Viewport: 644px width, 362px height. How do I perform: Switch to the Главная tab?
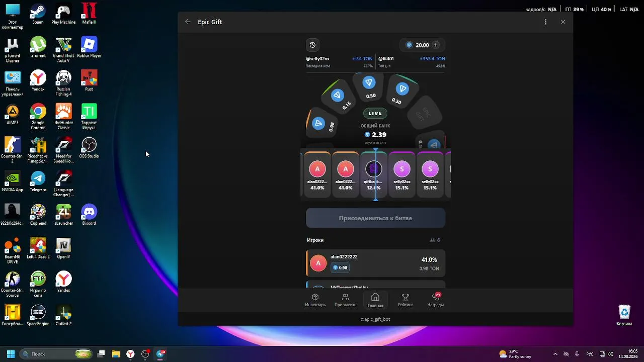(375, 300)
